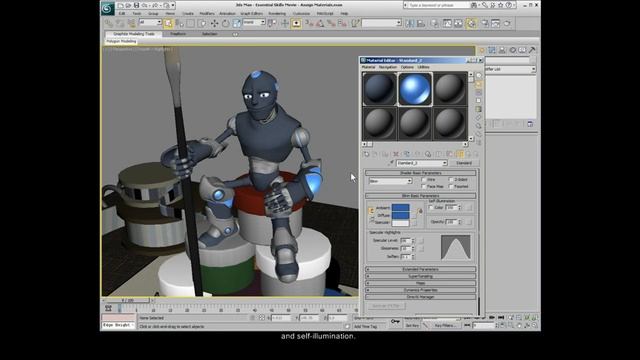Select the blue material sample slot

[415, 89]
